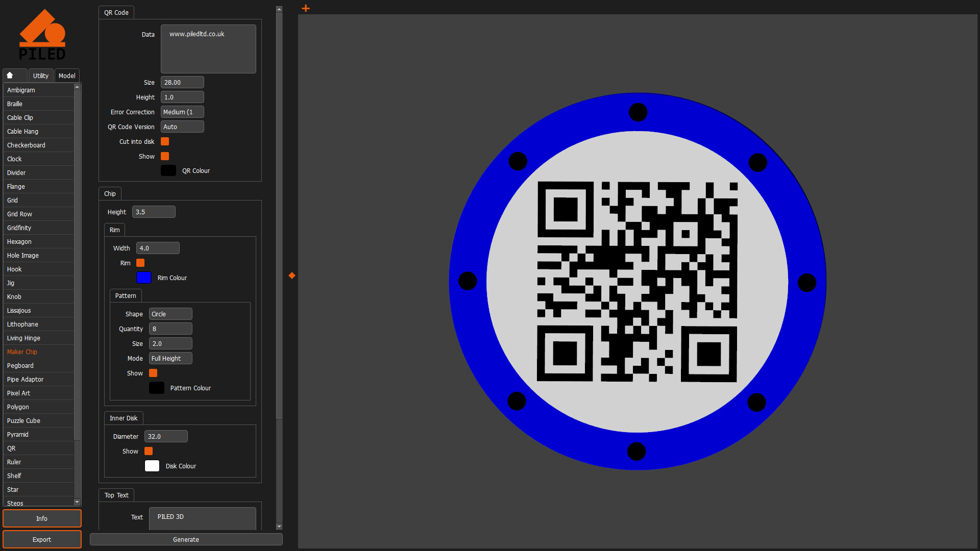Change the pattern Shape from Circle
The width and height of the screenshot is (980, 551).
(170, 314)
